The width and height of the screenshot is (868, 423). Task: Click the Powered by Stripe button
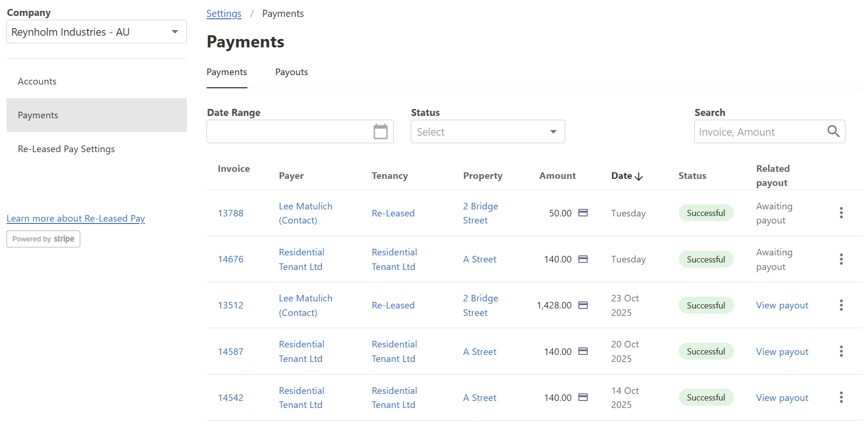coord(43,239)
